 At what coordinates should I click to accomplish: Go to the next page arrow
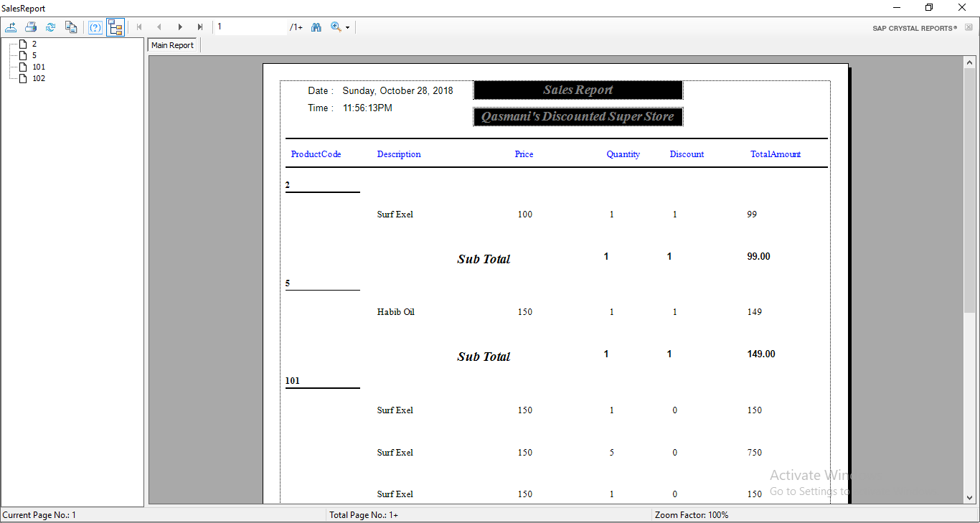180,27
